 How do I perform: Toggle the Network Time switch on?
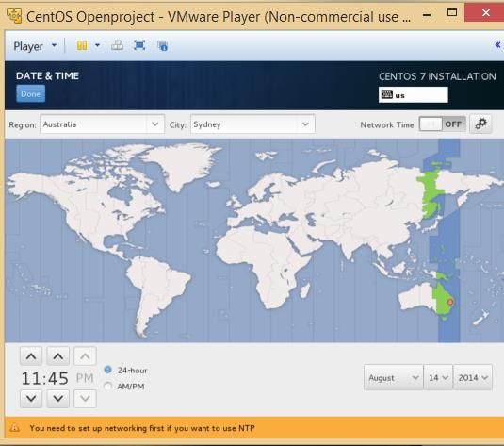(443, 124)
